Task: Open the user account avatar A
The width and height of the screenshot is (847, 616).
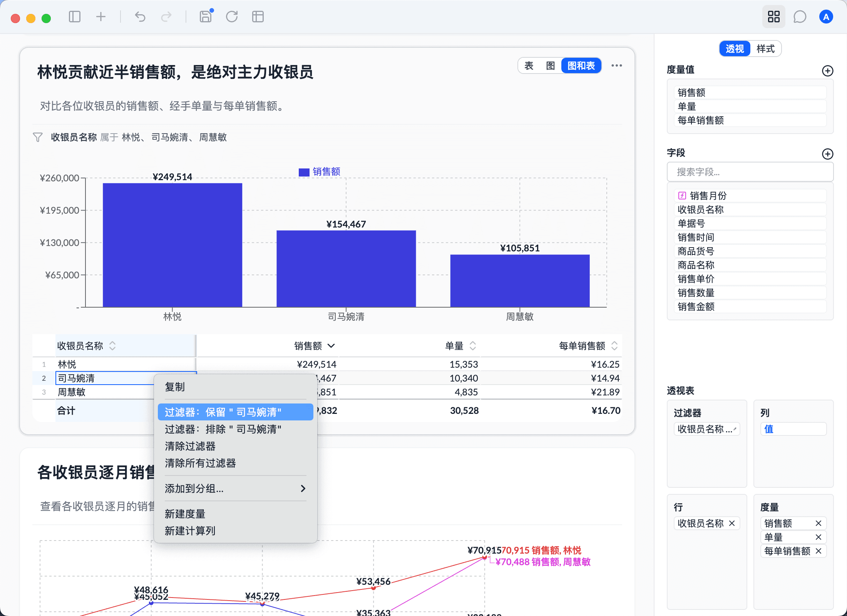Action: click(x=826, y=17)
